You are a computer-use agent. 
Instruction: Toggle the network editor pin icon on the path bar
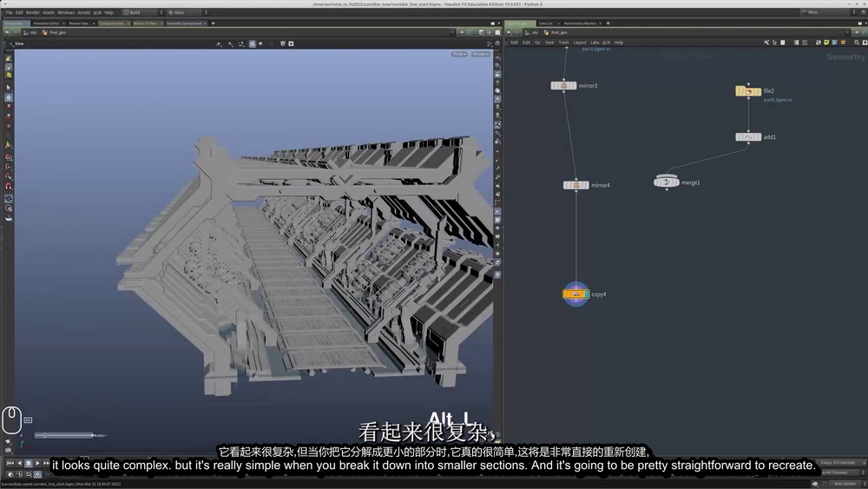pyautogui.click(x=857, y=32)
